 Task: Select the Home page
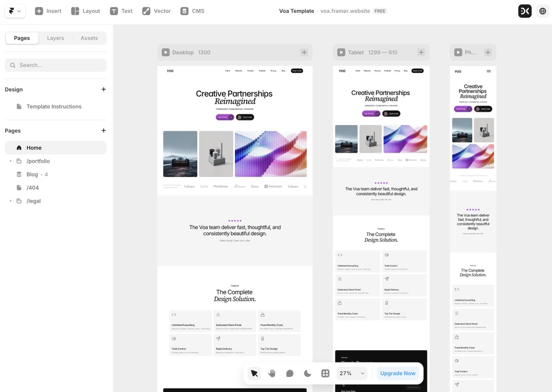click(x=56, y=148)
